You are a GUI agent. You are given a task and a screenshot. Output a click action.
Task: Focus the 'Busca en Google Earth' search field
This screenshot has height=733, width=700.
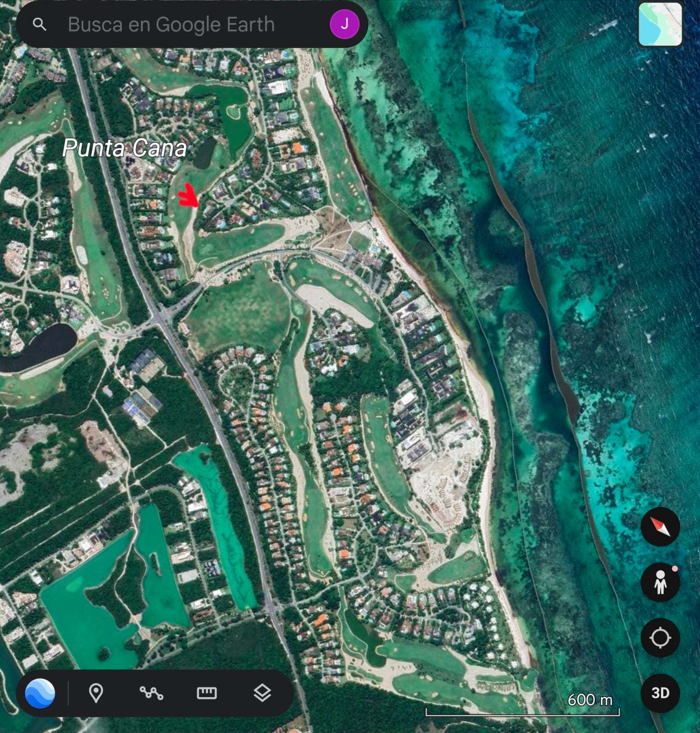click(x=183, y=24)
